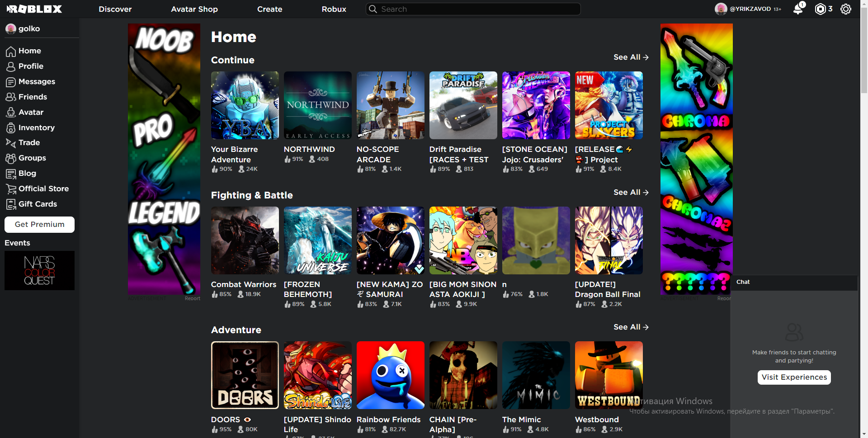Image resolution: width=868 pixels, height=438 pixels.
Task: Open the DOORS game thumbnail
Action: coord(245,375)
